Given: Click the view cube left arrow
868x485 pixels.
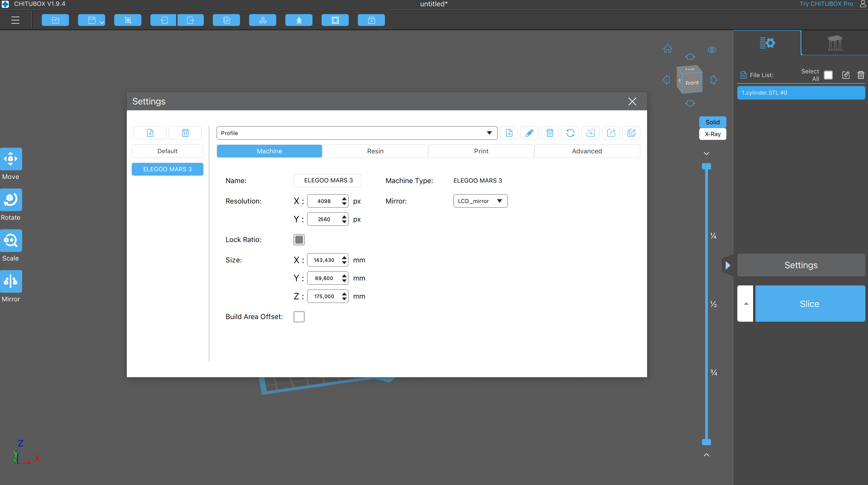Looking at the screenshot, I should [666, 80].
